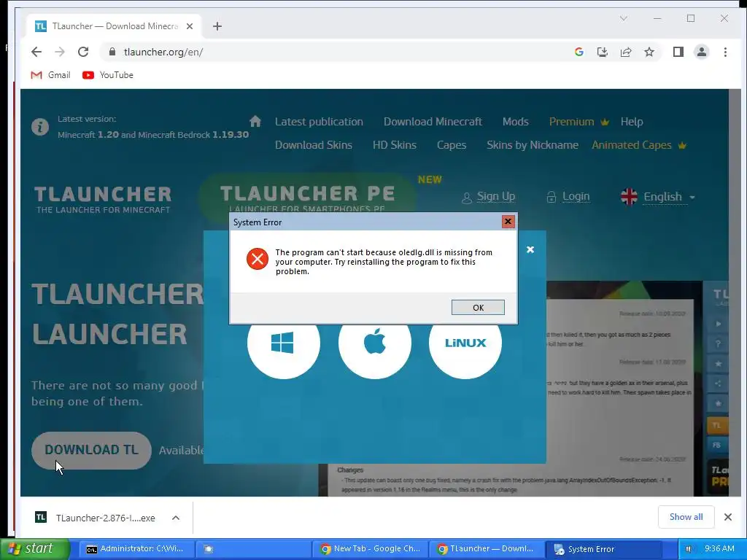The height and width of the screenshot is (560, 747).
Task: Select the System Error taskbar item
Action: point(603,549)
